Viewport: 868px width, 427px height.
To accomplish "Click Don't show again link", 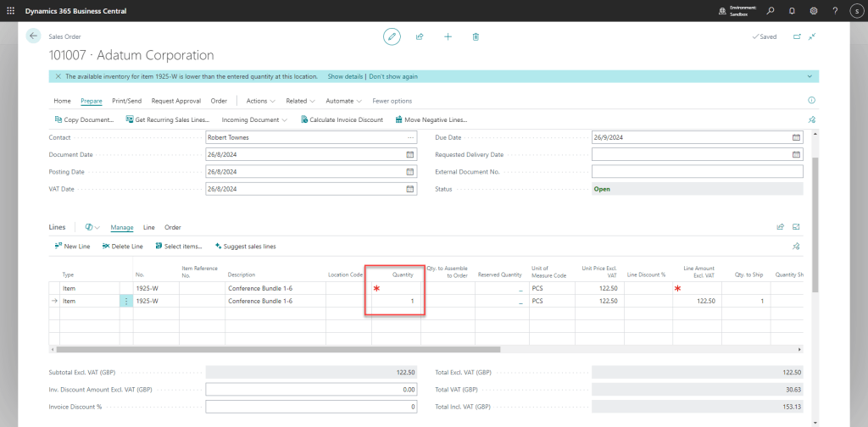I will point(393,76).
